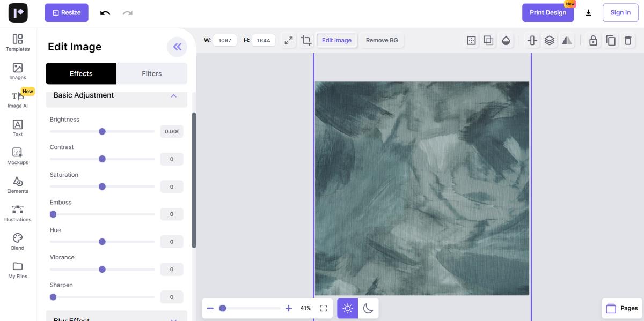
Task: Click the height H input field
Action: [264, 40]
